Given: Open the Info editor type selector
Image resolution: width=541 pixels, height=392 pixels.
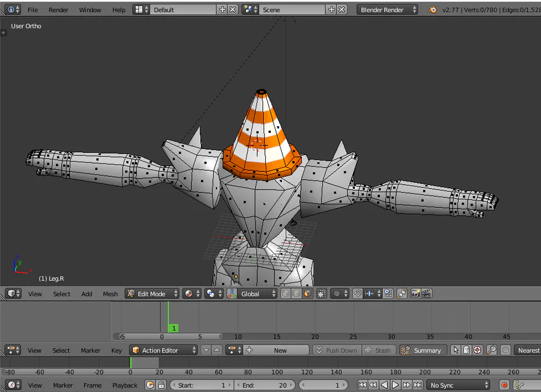Looking at the screenshot, I should pos(13,10).
